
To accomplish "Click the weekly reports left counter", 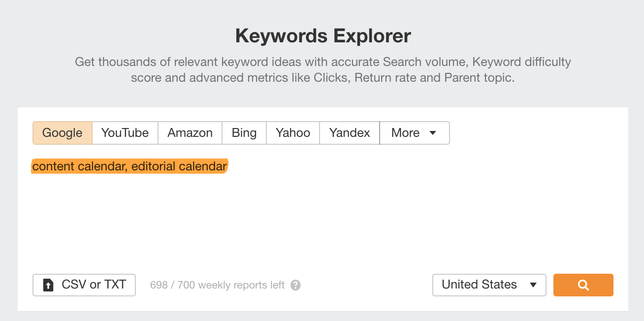I will (217, 285).
